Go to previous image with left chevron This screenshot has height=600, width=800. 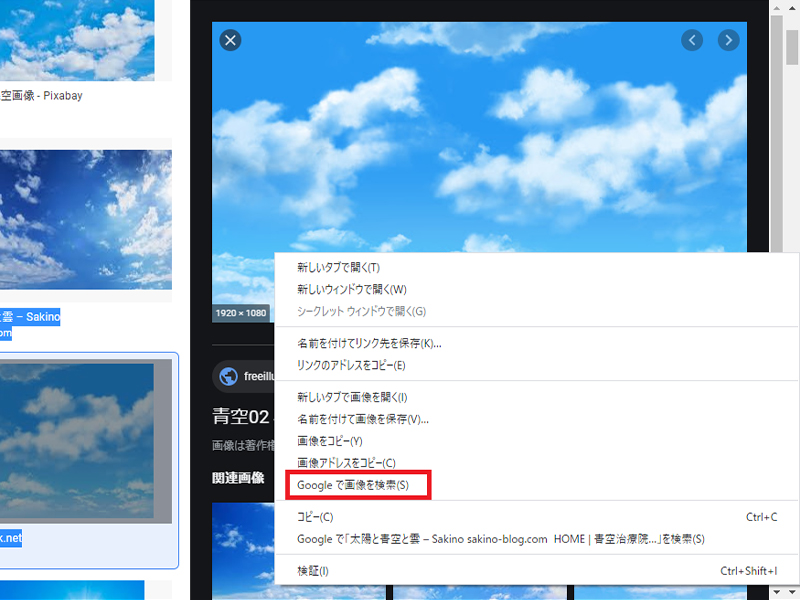pos(692,40)
